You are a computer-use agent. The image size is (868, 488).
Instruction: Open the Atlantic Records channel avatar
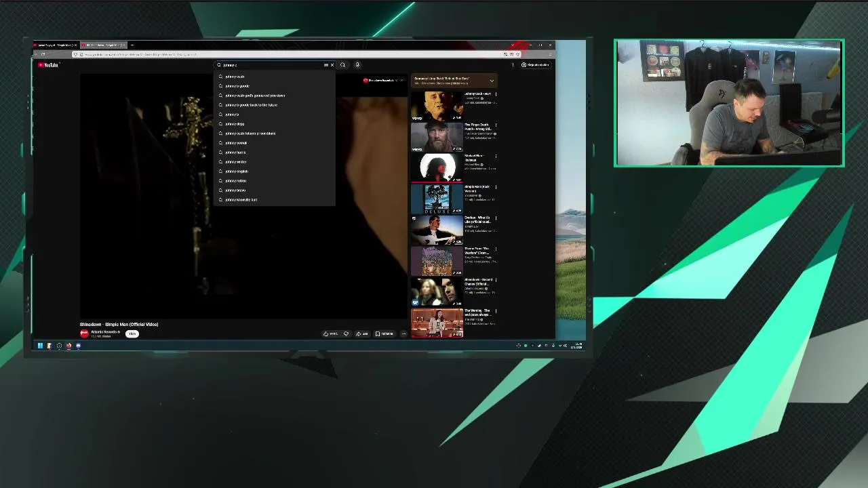tap(84, 333)
